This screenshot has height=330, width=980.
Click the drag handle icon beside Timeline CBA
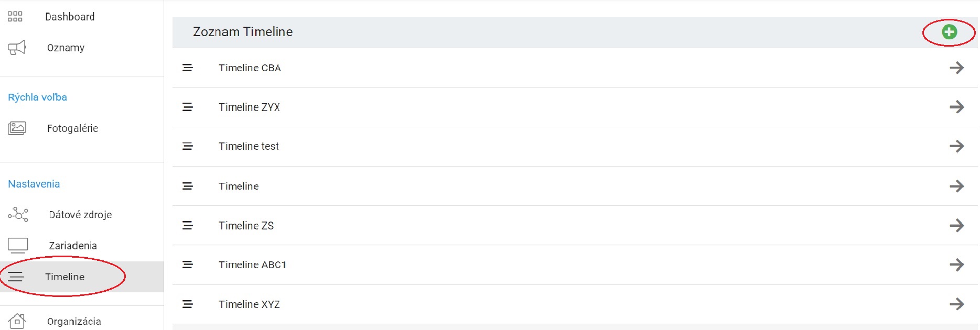tap(188, 68)
